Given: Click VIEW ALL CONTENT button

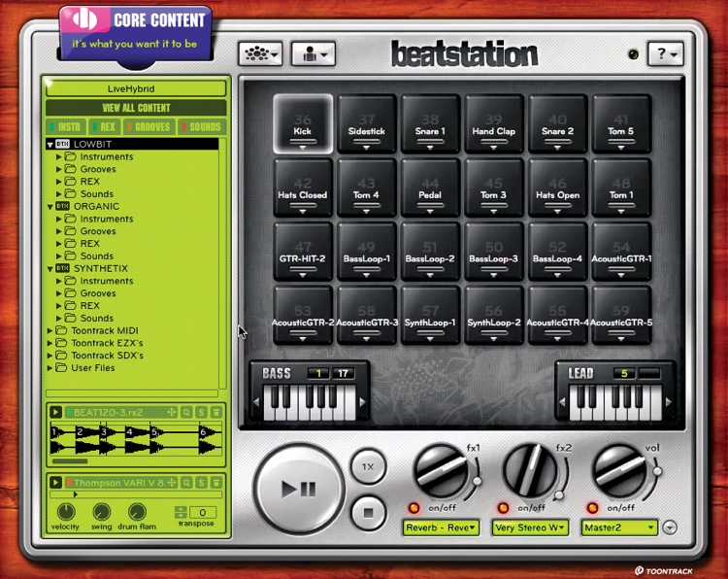Looking at the screenshot, I should click(x=136, y=108).
